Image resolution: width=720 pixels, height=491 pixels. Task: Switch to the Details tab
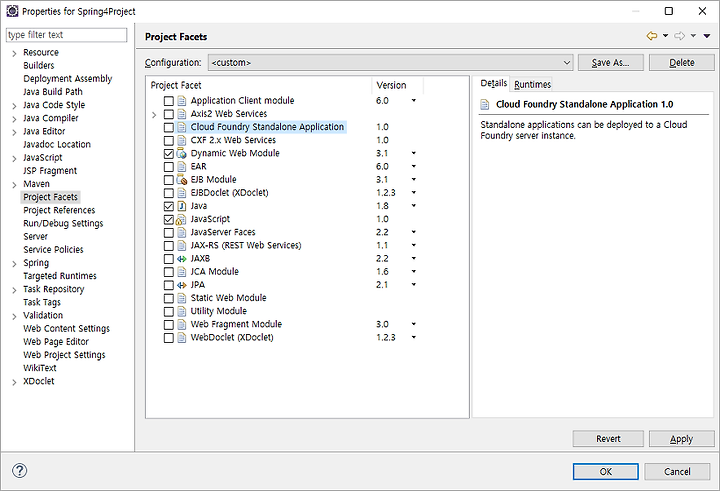pos(493,83)
